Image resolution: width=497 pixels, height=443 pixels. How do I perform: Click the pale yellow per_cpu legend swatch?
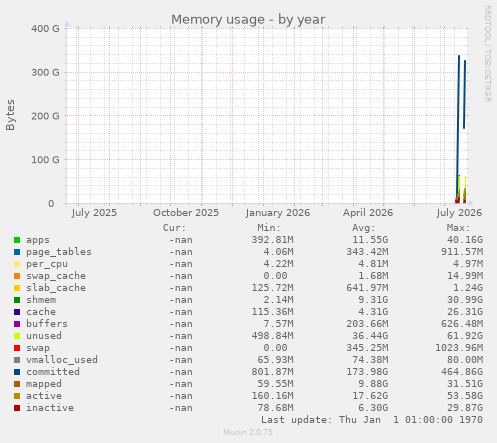17,264
